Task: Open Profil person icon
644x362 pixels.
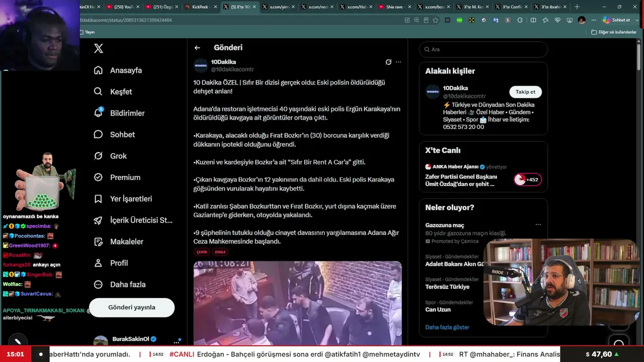Action: [98, 263]
